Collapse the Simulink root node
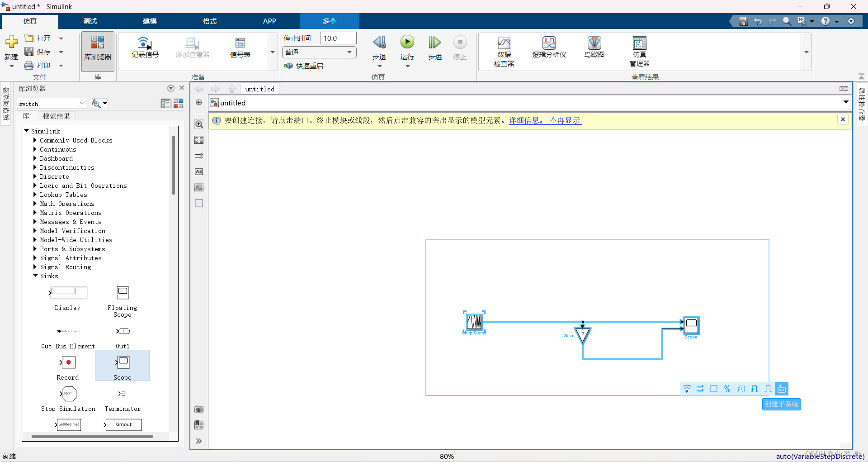This screenshot has width=868, height=462. tap(26, 131)
